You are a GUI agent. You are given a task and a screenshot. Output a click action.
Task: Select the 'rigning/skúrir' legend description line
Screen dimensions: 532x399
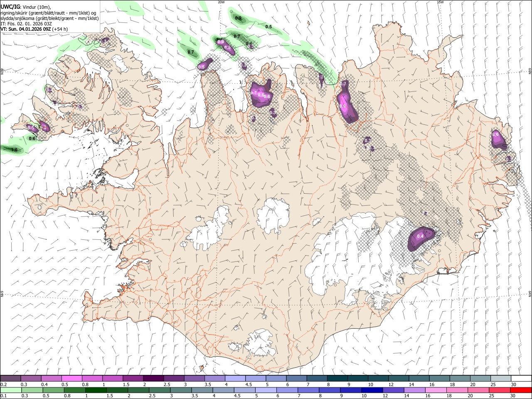[49, 12]
